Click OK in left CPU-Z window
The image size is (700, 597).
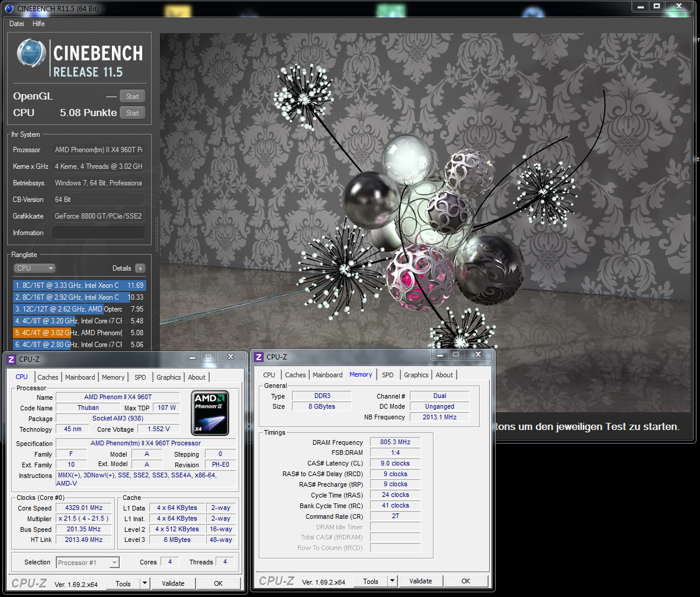(x=219, y=583)
